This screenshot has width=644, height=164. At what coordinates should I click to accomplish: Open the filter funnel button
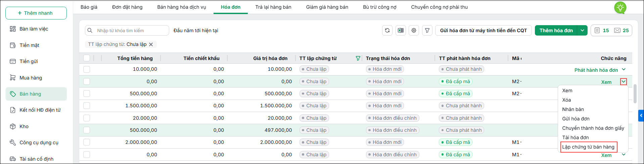click(x=427, y=31)
